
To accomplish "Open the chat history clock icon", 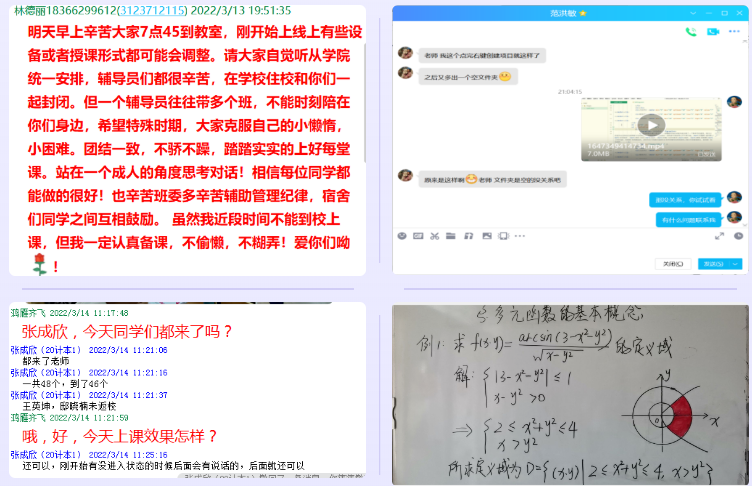I will tap(737, 236).
